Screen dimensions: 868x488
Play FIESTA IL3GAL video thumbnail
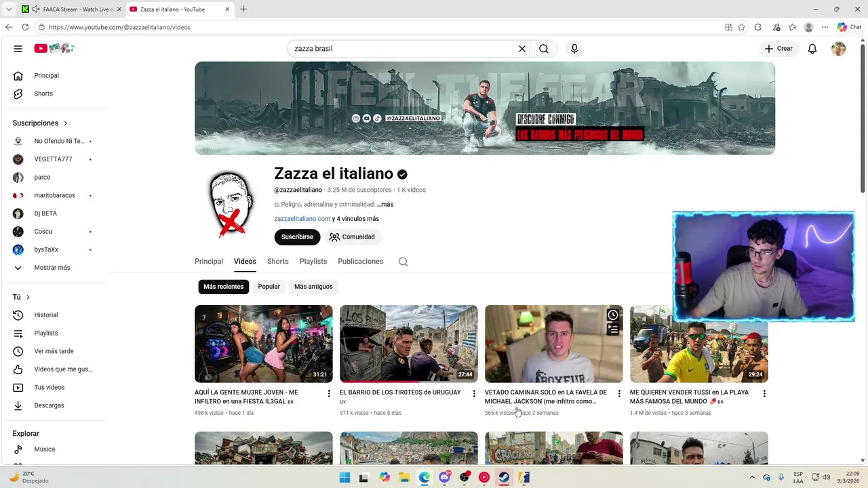(x=264, y=344)
